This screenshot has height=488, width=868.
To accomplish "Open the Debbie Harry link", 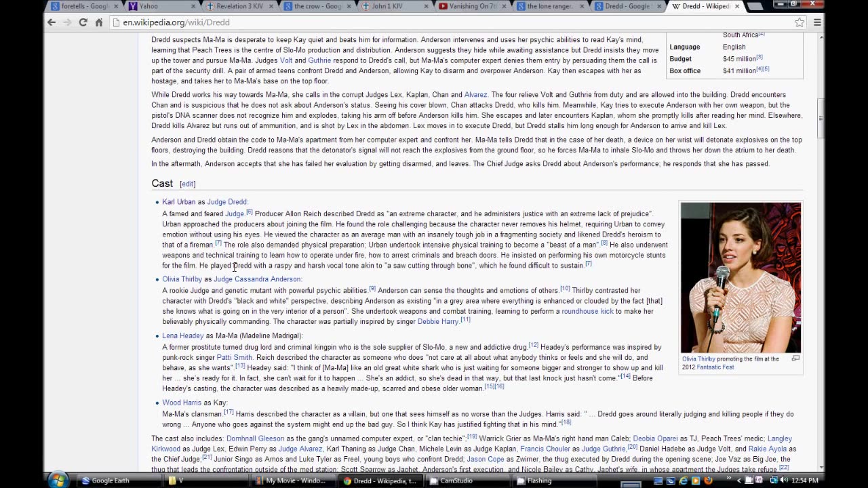I will click(x=438, y=322).
